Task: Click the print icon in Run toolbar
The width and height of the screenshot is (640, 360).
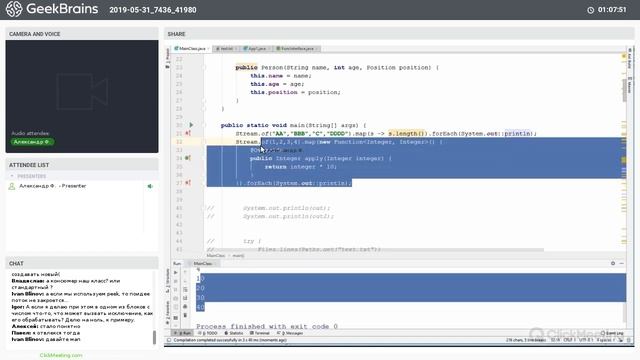Action: [185, 307]
